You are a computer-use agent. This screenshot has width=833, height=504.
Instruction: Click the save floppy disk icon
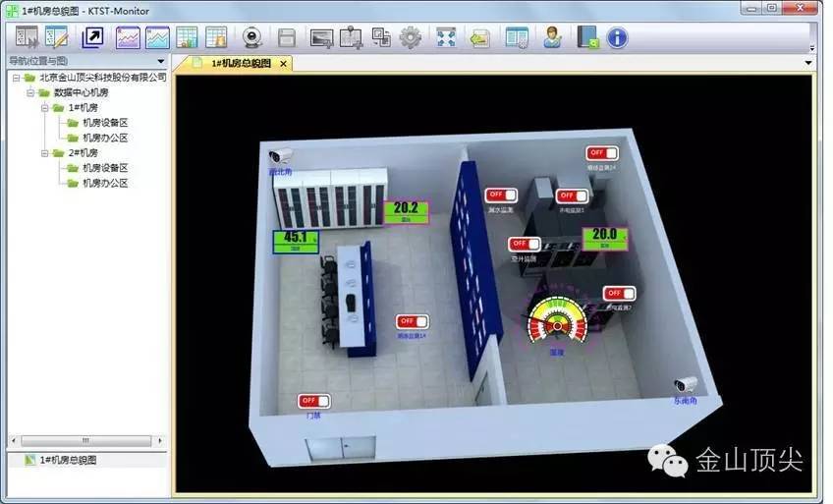coord(287,38)
